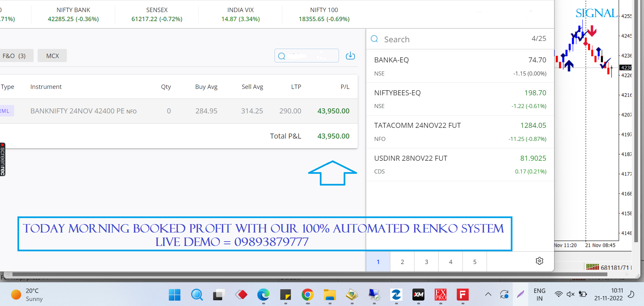
Task: Sort by Qty column header
Action: click(166, 87)
